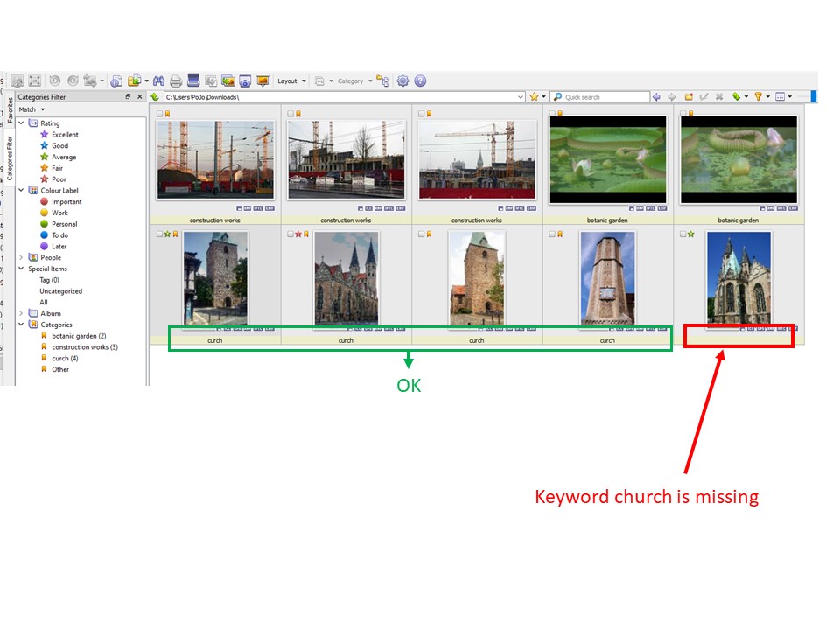This screenshot has height=630, width=840.
Task: Go up one folder with green arrow
Action: click(155, 97)
